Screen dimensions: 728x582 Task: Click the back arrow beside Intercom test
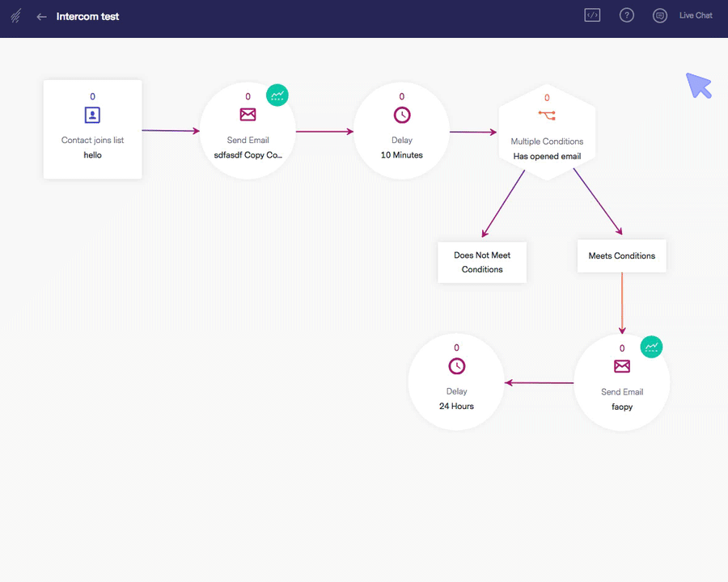(x=41, y=17)
